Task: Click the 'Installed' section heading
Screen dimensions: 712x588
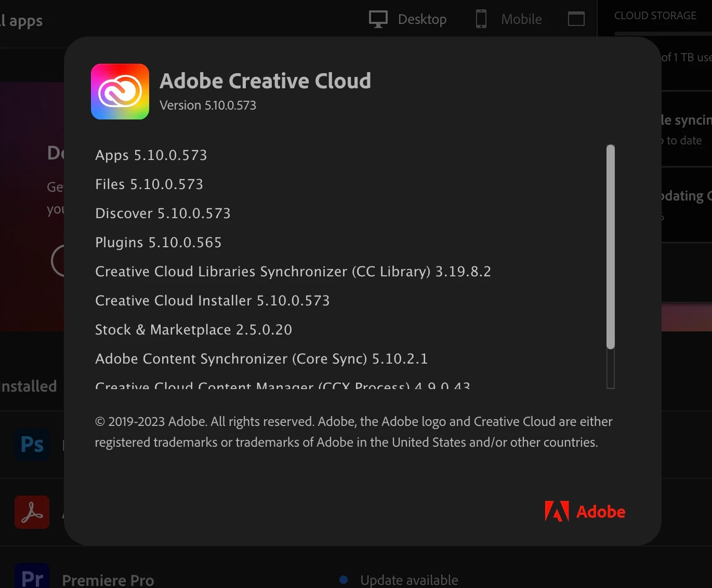Action: 29,386
